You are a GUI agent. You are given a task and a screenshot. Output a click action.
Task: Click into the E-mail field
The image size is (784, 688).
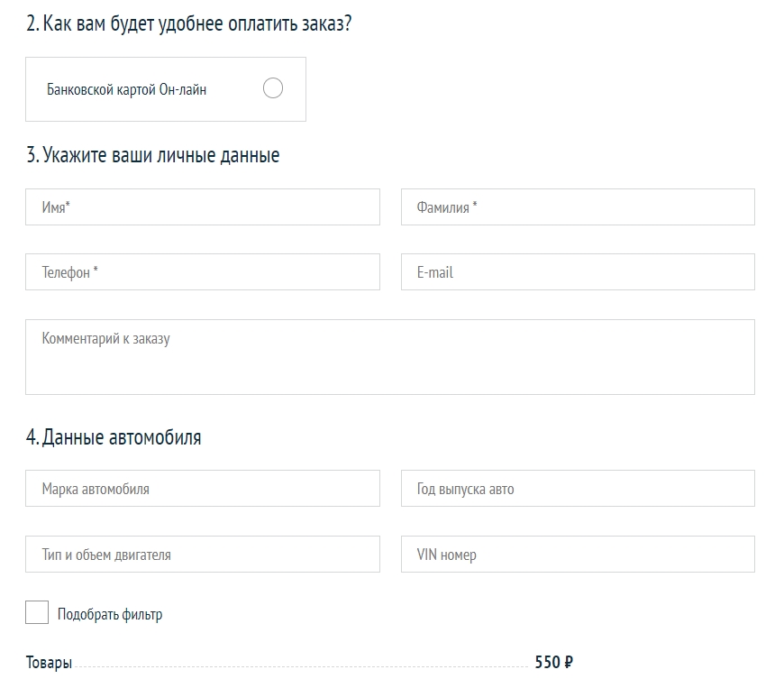coord(578,271)
